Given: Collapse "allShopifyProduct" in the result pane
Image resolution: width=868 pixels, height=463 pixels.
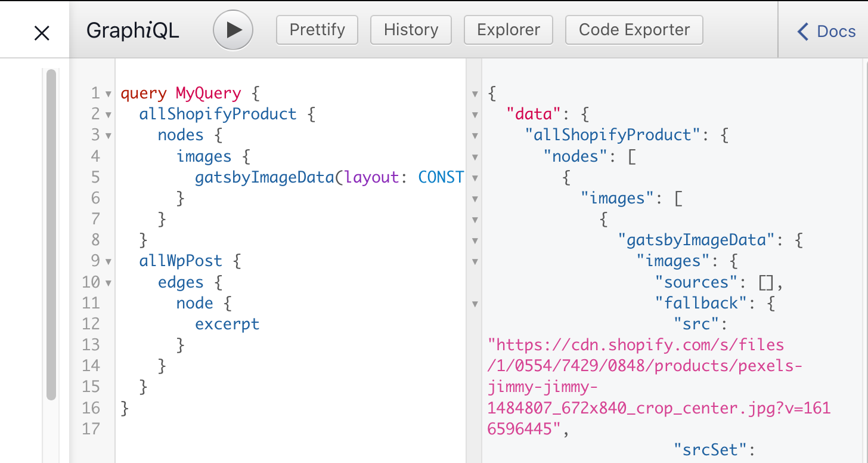Looking at the screenshot, I should (x=475, y=135).
